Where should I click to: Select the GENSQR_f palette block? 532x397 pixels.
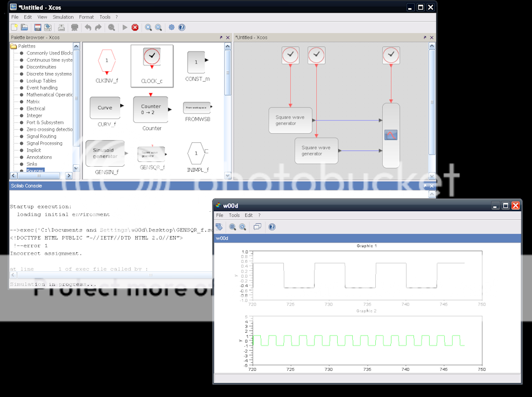[x=152, y=157]
